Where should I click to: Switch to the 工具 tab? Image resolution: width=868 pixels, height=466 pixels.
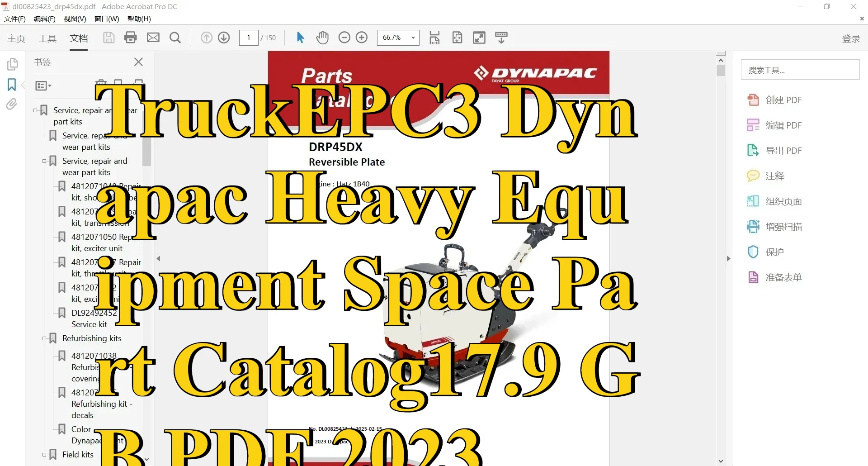pos(47,38)
